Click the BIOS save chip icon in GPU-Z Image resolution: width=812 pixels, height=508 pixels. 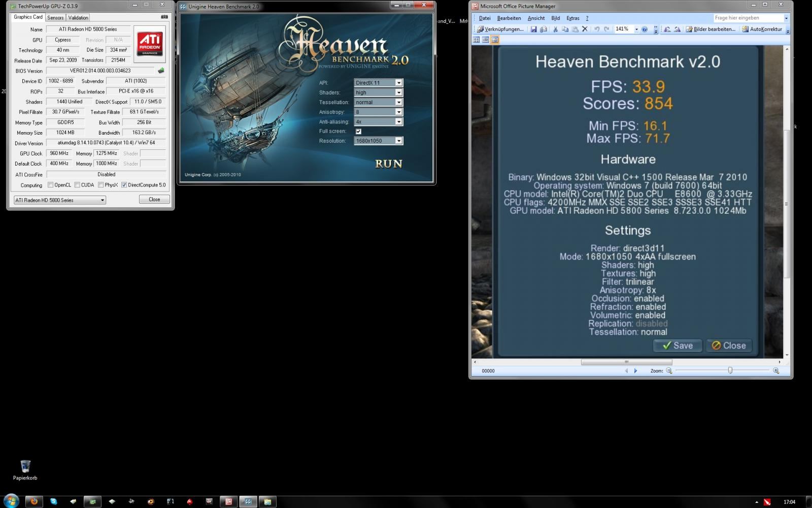(x=161, y=71)
